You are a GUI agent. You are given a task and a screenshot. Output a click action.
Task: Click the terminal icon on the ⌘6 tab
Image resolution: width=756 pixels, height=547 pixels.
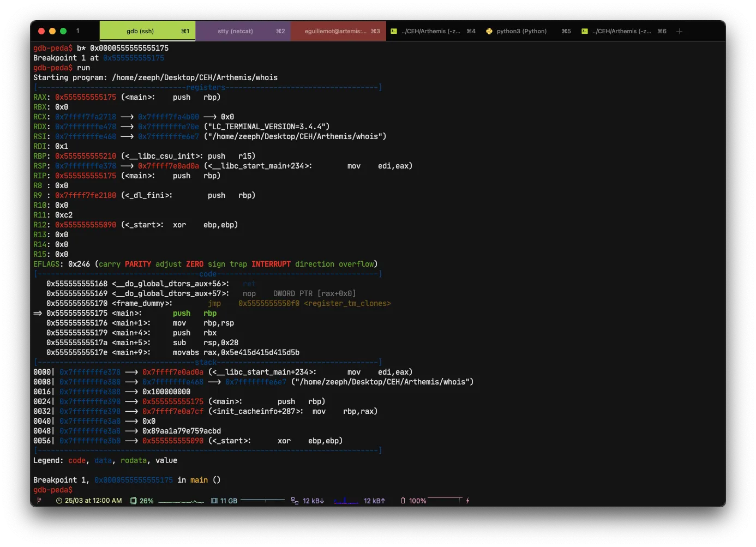point(585,31)
